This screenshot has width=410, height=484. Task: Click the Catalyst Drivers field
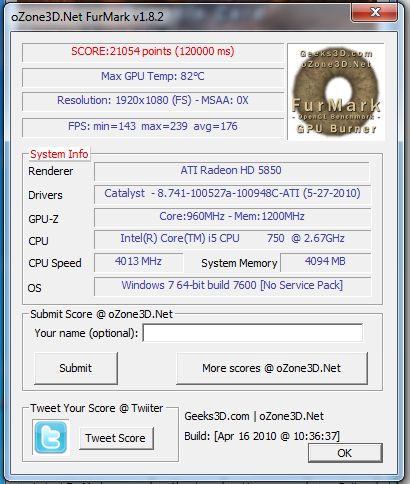[x=232, y=194]
